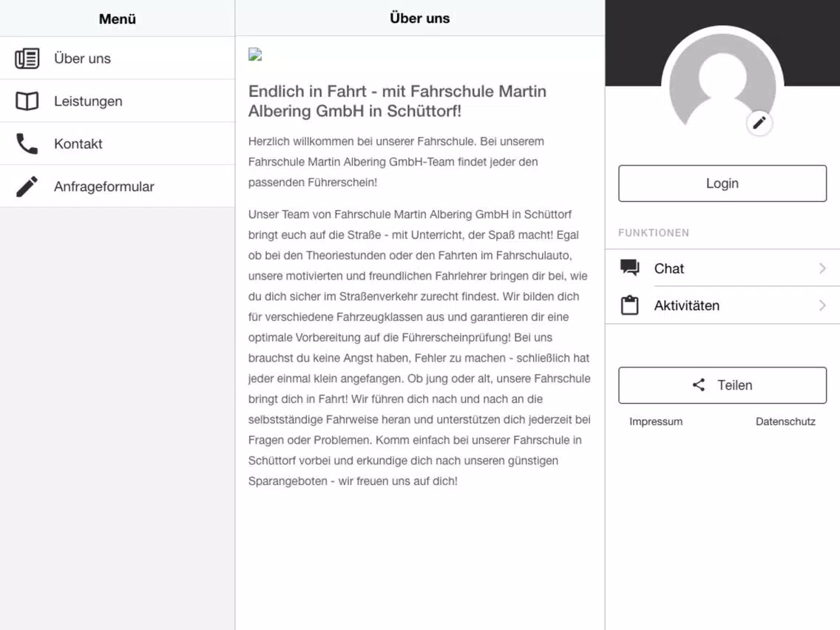This screenshot has width=840, height=630.
Task: Click the Herzlich willkommen paragraph
Action: (x=396, y=162)
